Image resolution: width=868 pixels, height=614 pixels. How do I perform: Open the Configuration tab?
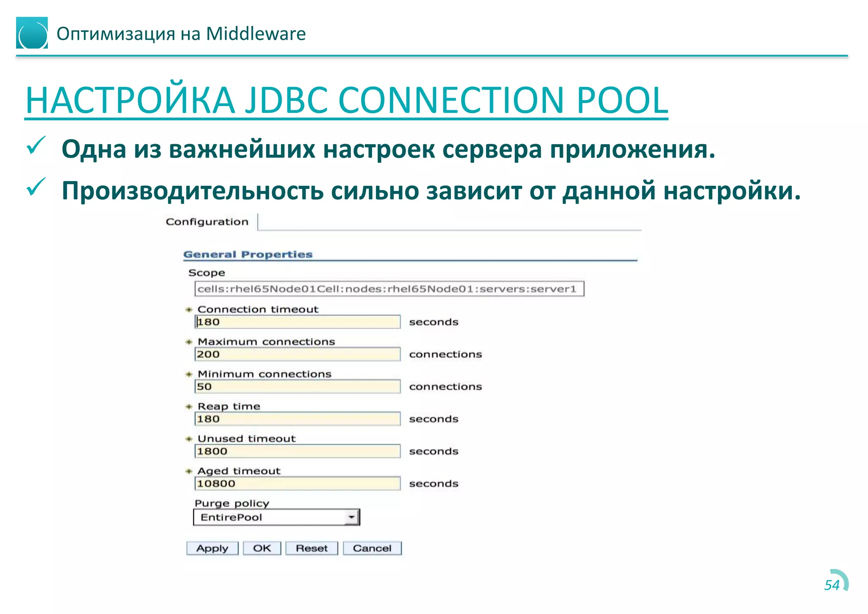coord(207,222)
